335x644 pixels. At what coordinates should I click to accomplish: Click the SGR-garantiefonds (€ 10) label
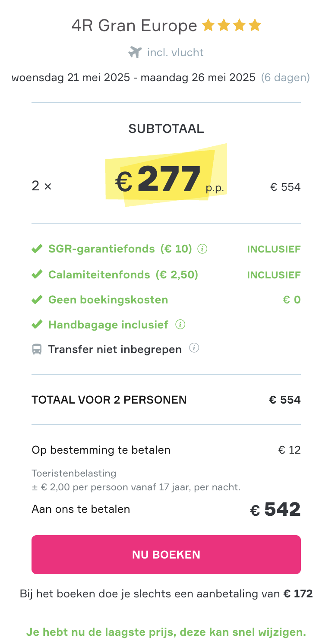pyautogui.click(x=120, y=249)
